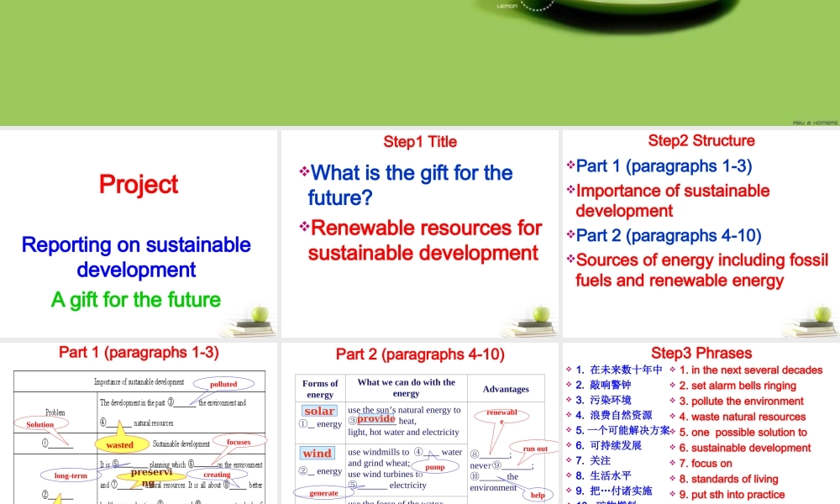Click the yellow 'wasted' callout
Image resolution: width=840 pixels, height=504 pixels.
121,444
